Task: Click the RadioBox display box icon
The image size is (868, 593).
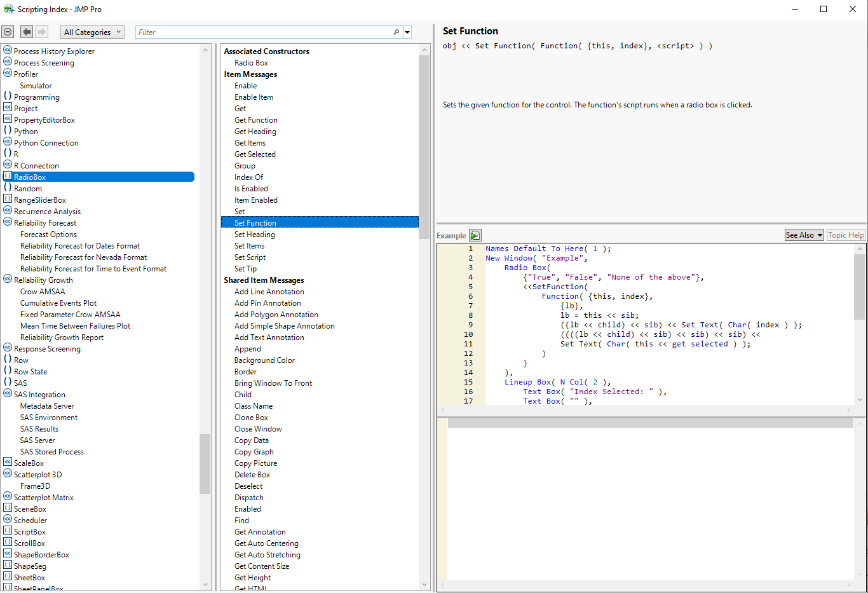Action: pos(8,177)
